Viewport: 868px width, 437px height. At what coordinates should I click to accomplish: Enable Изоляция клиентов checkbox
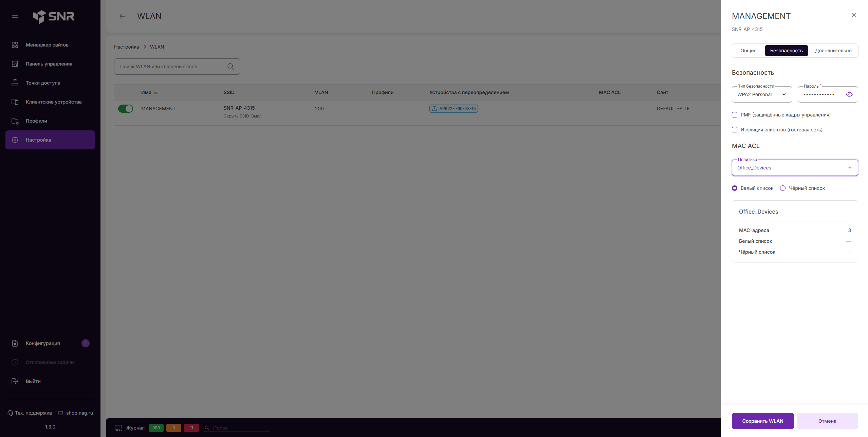click(x=735, y=130)
